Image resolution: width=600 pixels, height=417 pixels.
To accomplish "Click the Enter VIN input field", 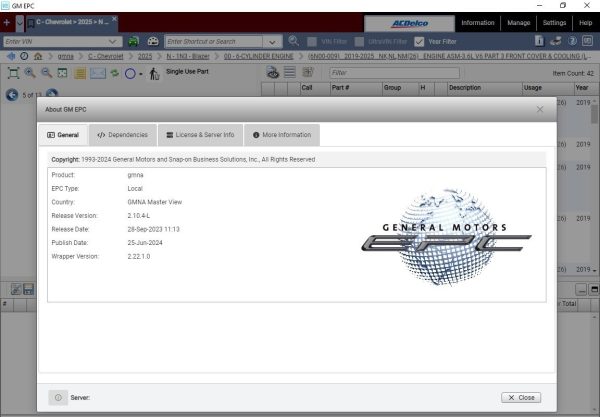I will [x=56, y=41].
